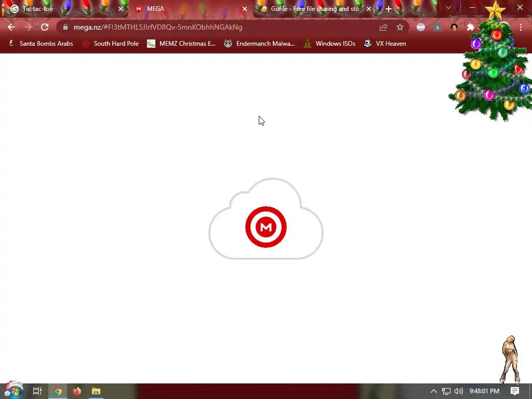
Task: Open Chrome's three-dot menu
Action: point(521,27)
